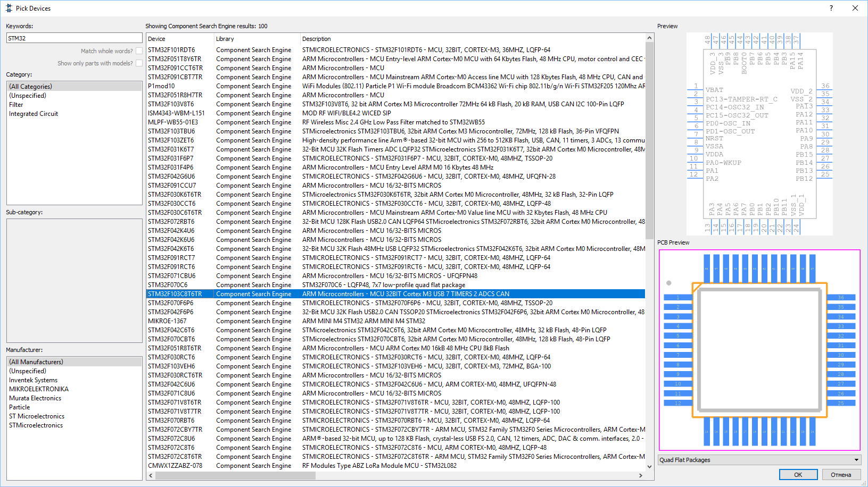Viewport: 868px width, 487px height.
Task: Click the Отмена cancel button
Action: [x=841, y=475]
